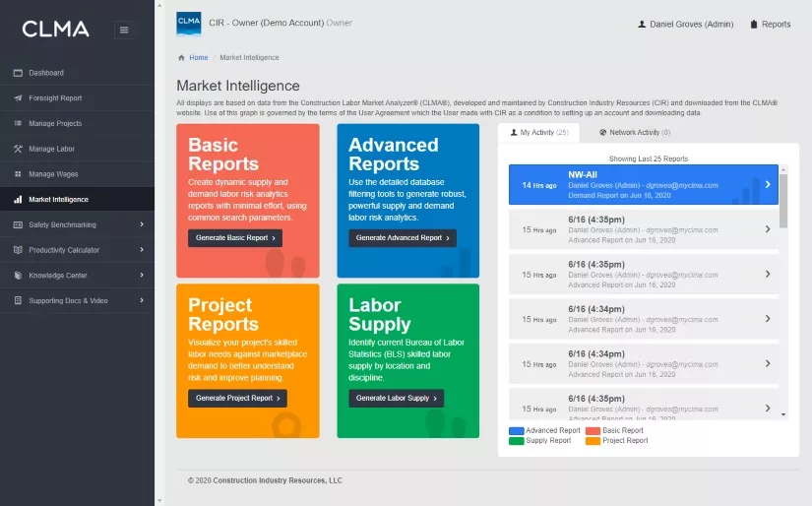Click chevron on first 6/16 (4:34pm) entry
Screen dimensions: 812x506
point(768,319)
